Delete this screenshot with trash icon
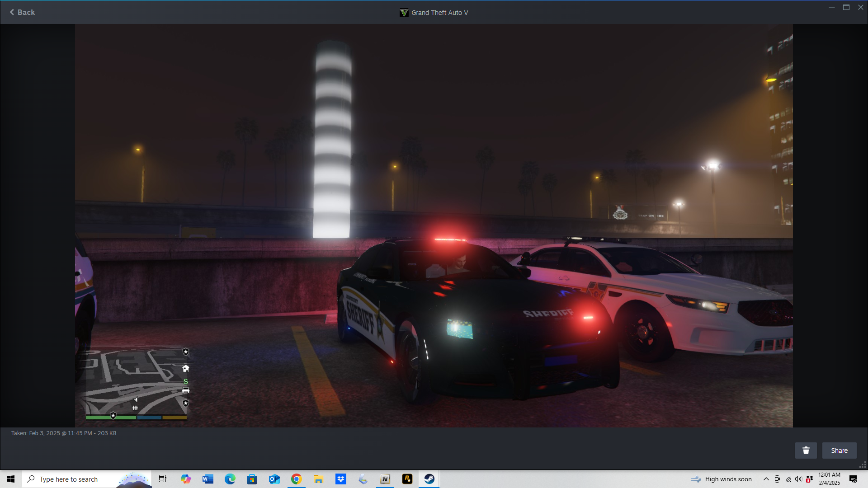The width and height of the screenshot is (868, 488). pyautogui.click(x=806, y=450)
